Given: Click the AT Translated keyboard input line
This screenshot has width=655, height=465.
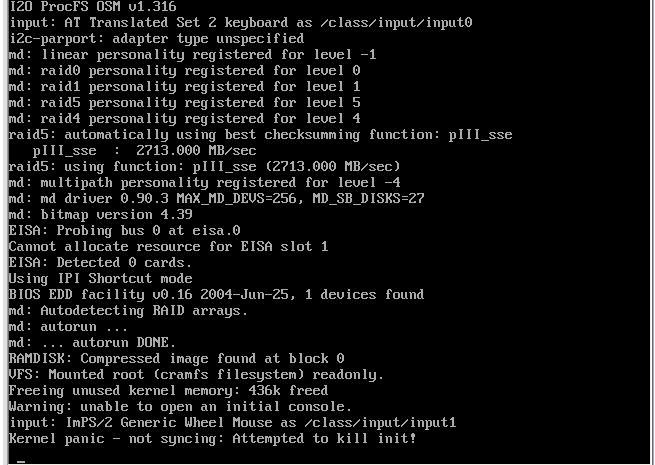Looking at the screenshot, I should tap(240, 23).
